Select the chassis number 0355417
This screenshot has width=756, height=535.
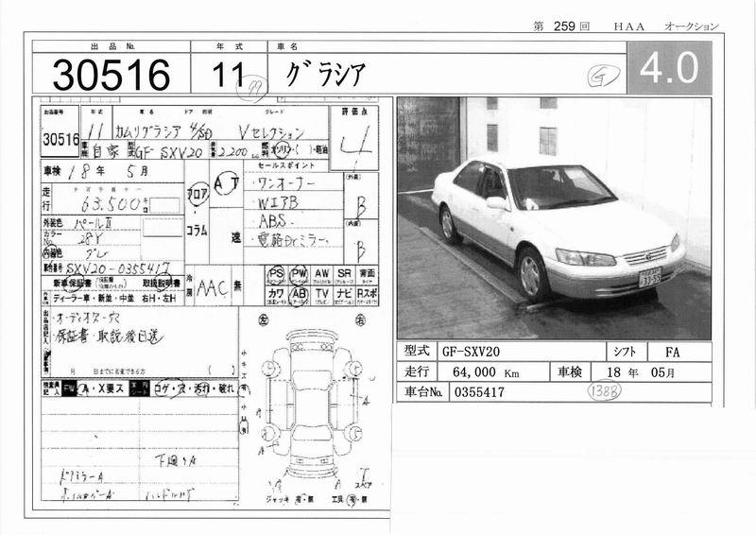(479, 392)
